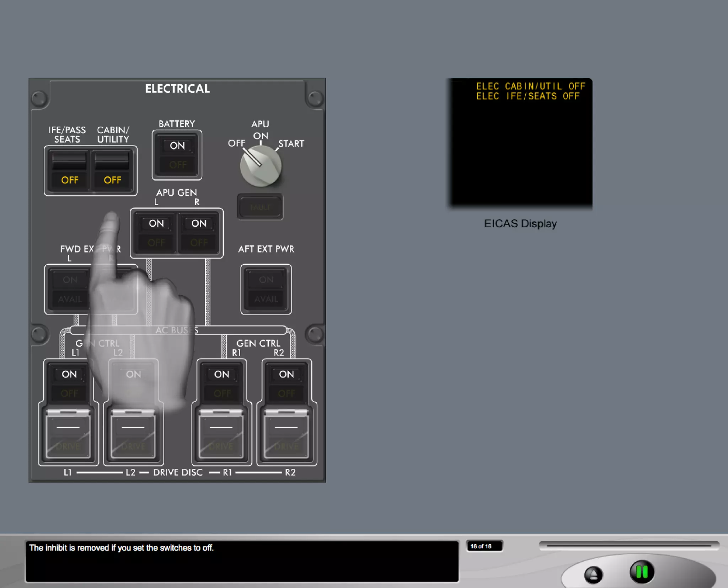
Task: Toggle the CABIN/UTILITY switch
Action: click(x=112, y=171)
